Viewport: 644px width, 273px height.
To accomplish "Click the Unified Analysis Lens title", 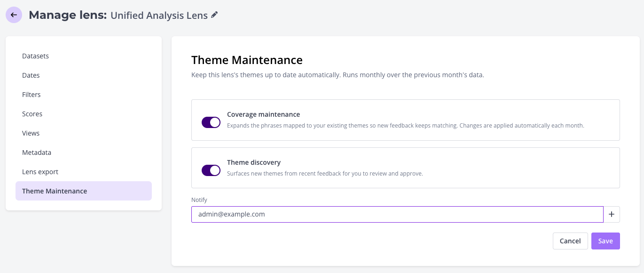I will pyautogui.click(x=159, y=16).
